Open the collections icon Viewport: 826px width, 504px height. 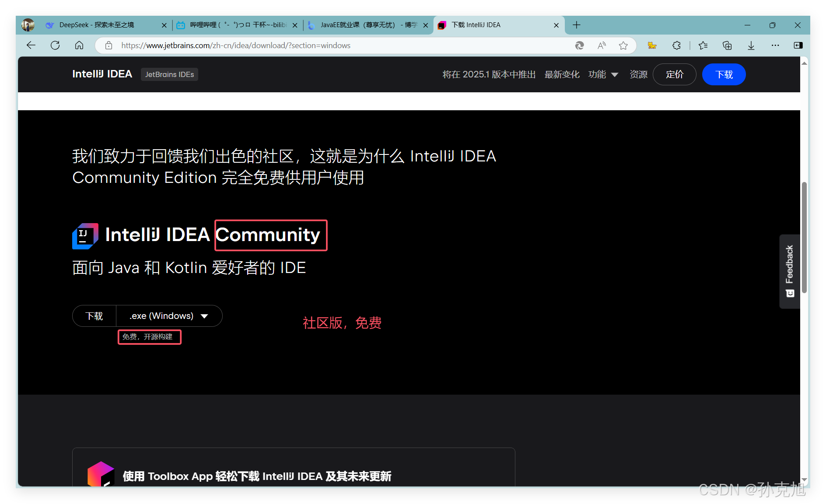click(x=727, y=45)
